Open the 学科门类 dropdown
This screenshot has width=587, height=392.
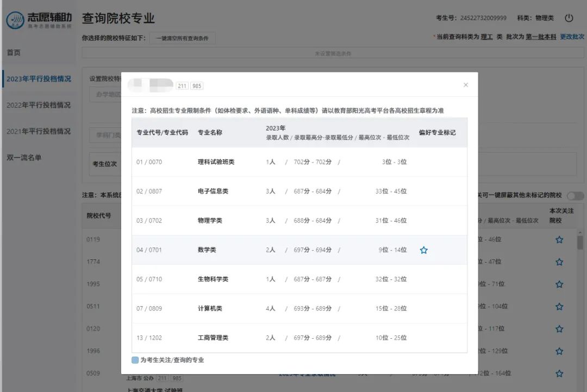click(x=106, y=135)
